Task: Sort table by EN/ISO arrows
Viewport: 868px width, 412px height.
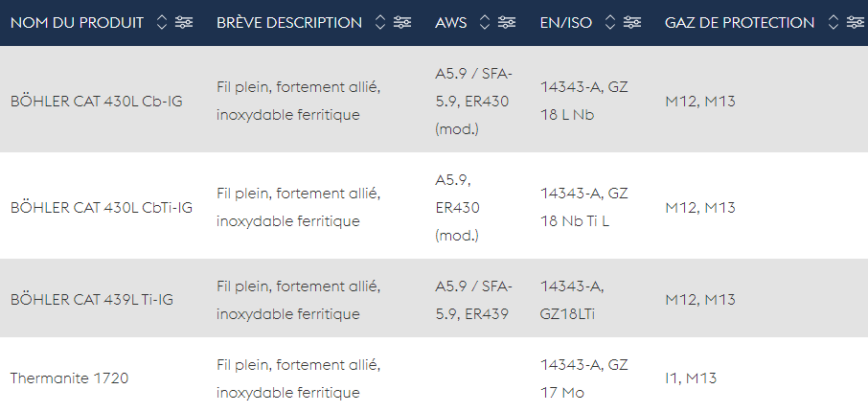Action: pos(610,23)
